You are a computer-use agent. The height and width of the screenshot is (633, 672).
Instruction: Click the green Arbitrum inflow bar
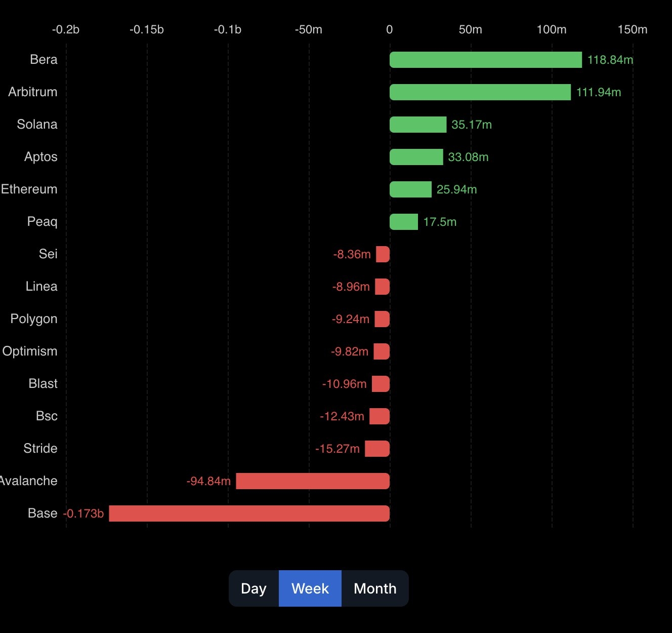(x=480, y=92)
